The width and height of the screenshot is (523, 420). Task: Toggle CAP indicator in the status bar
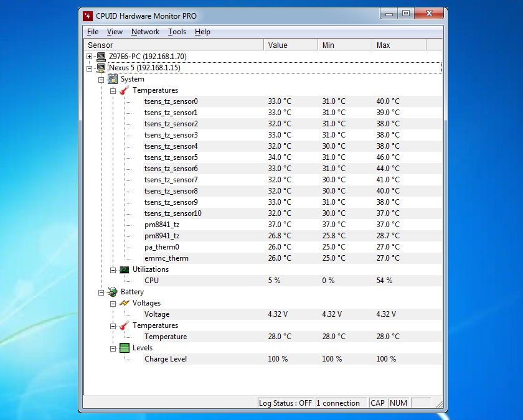(377, 403)
